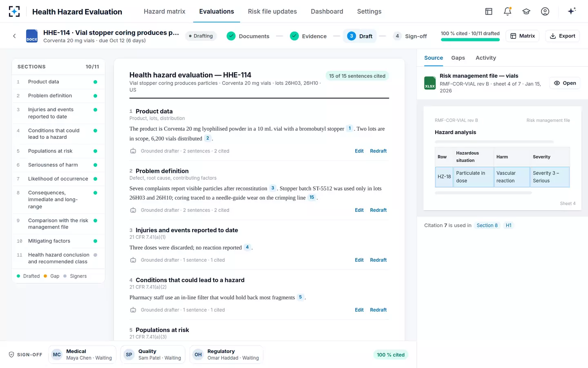The height and width of the screenshot is (368, 588).
Task: Open the user account icon
Action: [x=545, y=11]
